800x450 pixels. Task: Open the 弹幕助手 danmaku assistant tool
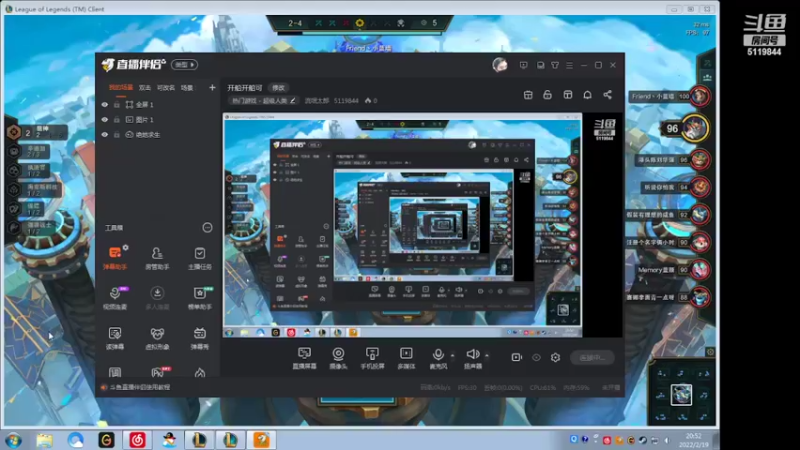click(115, 258)
